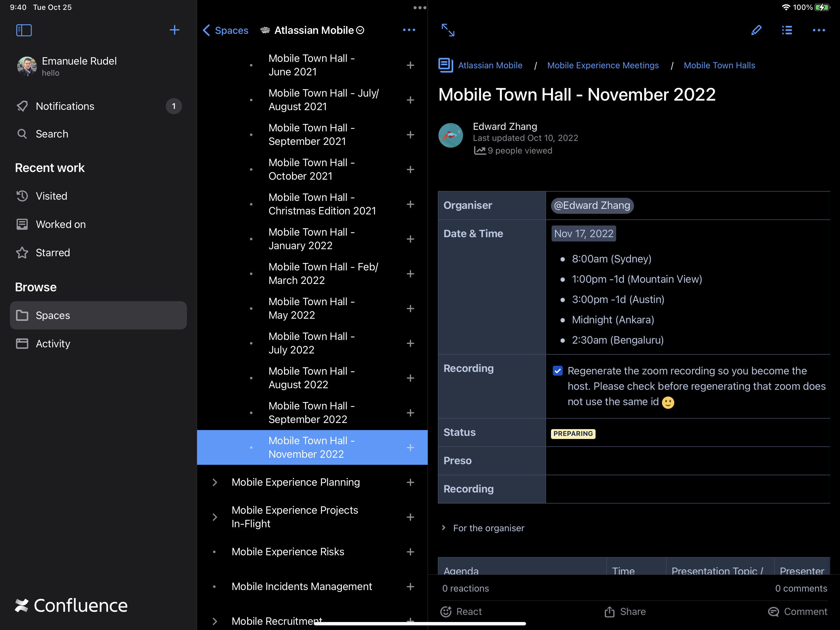Open Mobile Experience Meetings breadcrumb
Image resolution: width=840 pixels, height=630 pixels.
pos(603,65)
